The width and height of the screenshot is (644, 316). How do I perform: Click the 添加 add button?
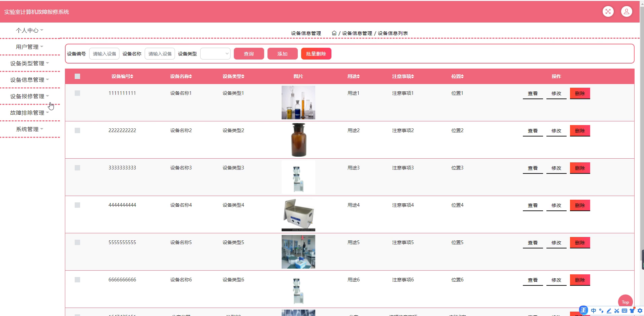coord(283,54)
